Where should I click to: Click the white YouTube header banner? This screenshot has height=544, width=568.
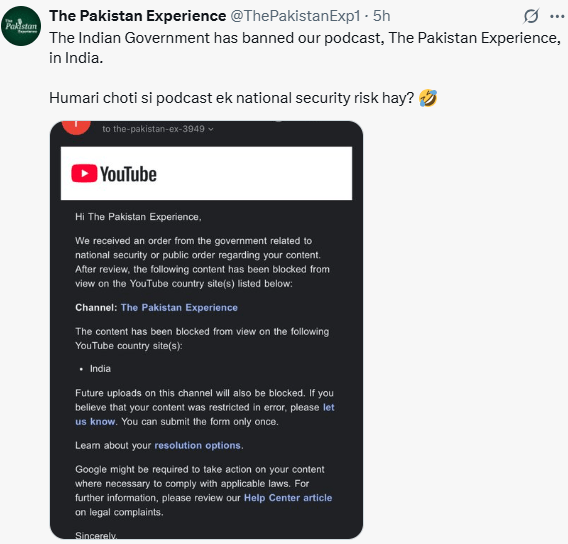tap(206, 173)
